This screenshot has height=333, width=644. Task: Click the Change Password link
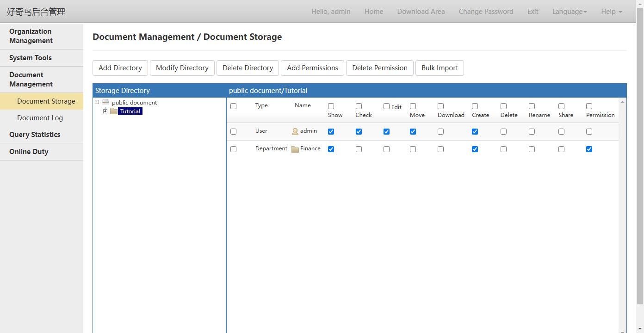point(486,12)
